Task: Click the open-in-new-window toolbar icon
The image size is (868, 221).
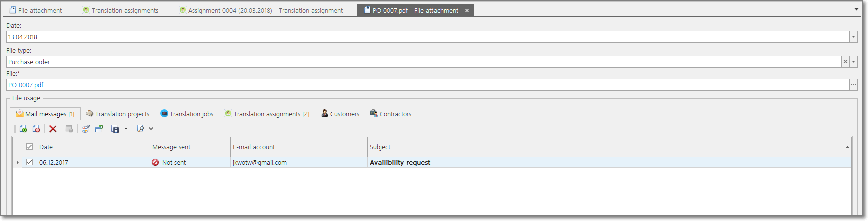Action: click(x=99, y=129)
